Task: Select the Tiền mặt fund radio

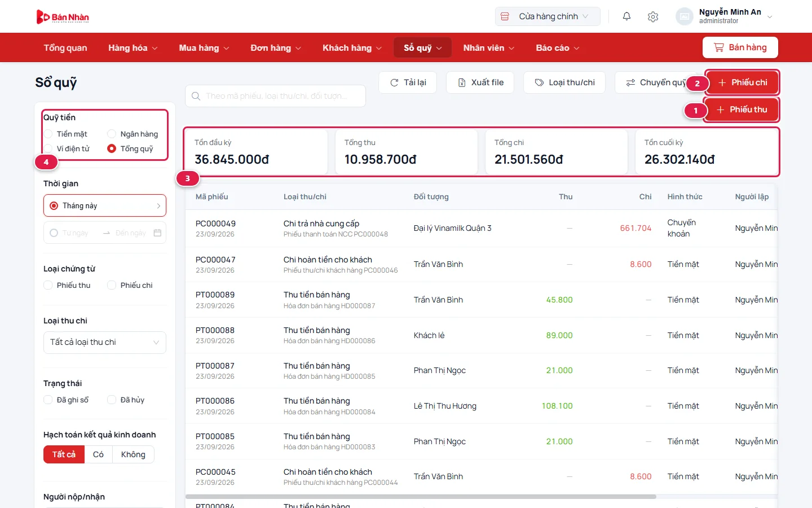Action: click(x=48, y=134)
